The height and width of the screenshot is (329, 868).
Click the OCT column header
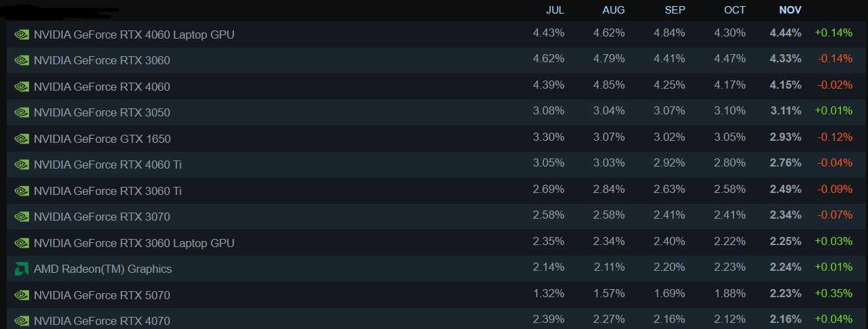(x=735, y=10)
